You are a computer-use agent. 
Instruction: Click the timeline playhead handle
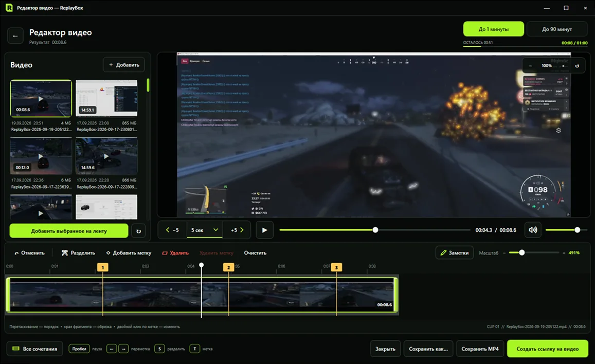point(202,265)
